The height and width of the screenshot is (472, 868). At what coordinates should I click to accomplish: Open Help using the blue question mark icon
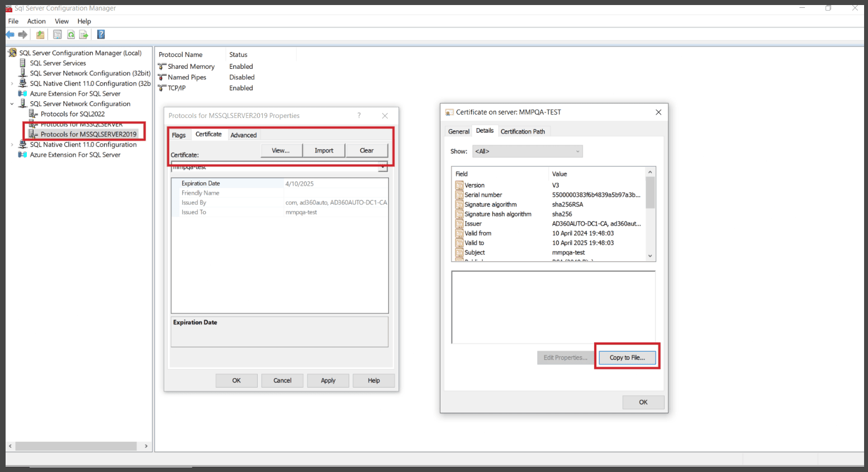click(x=101, y=34)
